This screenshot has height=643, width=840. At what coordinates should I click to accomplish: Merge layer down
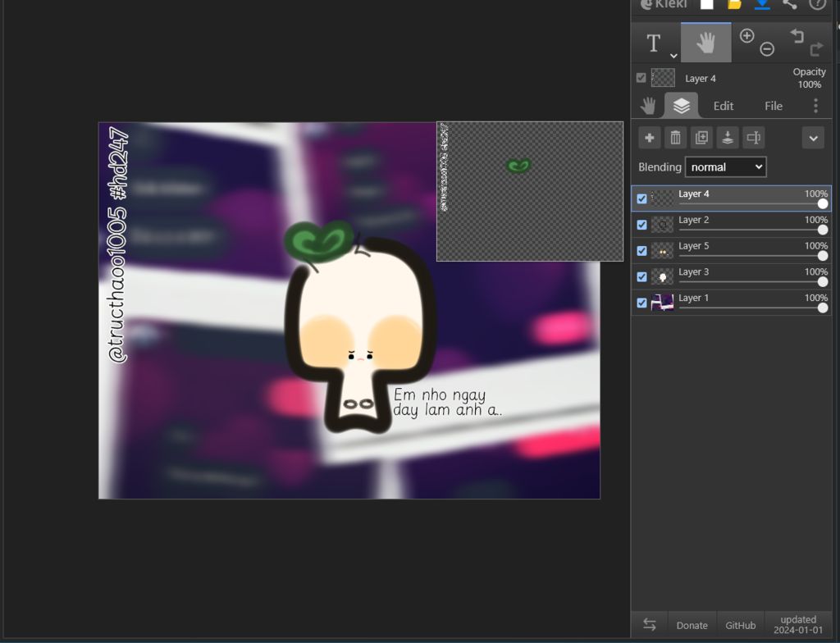click(x=728, y=138)
